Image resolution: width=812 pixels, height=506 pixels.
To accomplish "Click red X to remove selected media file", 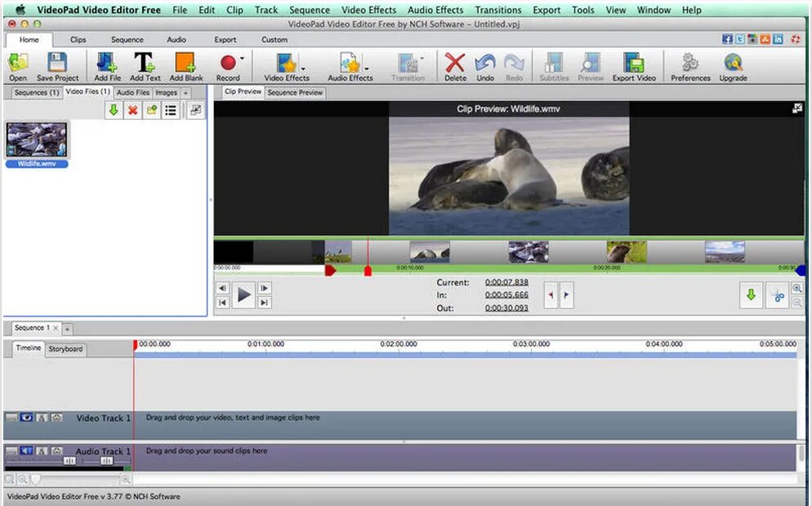I will [133, 109].
